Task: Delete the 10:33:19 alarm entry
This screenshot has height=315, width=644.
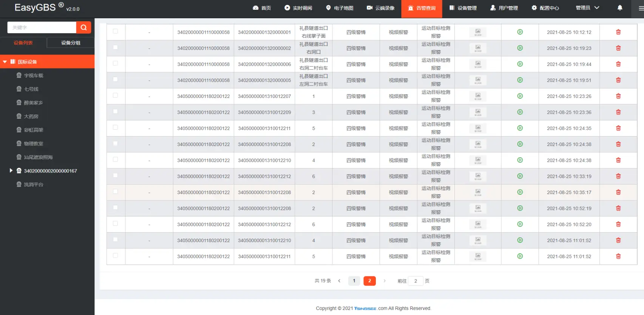Action: [x=618, y=176]
